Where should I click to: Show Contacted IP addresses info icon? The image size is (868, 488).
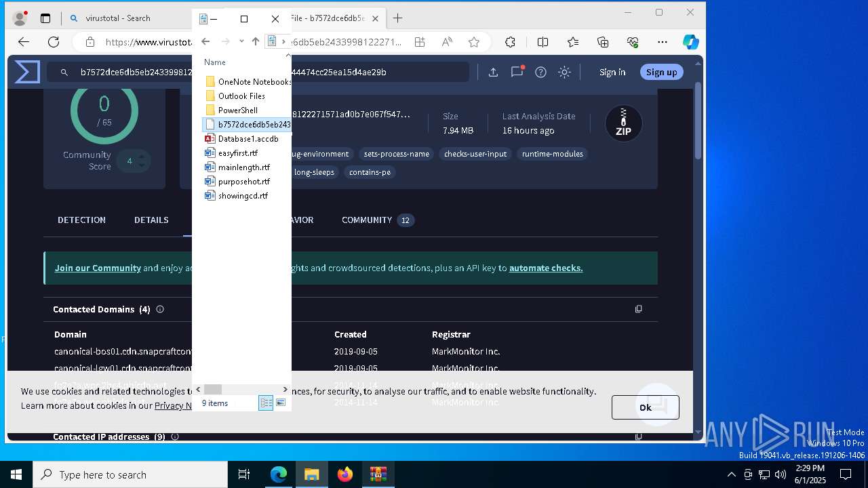tap(174, 436)
